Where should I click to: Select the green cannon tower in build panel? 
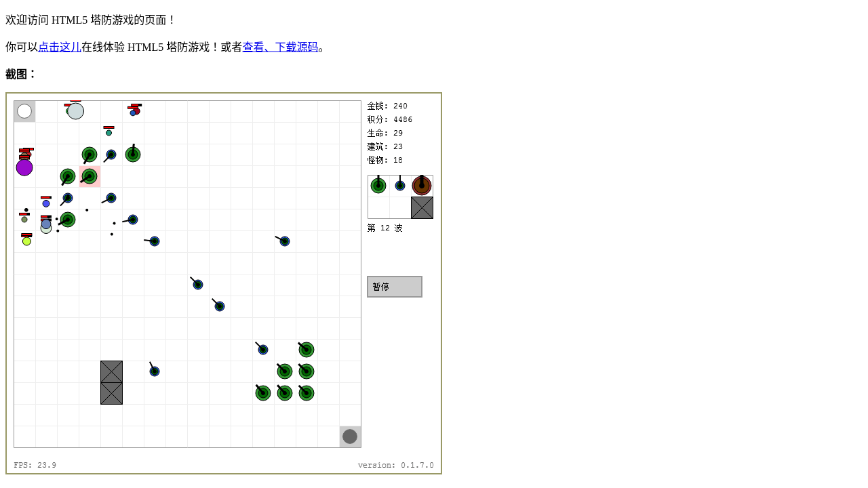378,185
